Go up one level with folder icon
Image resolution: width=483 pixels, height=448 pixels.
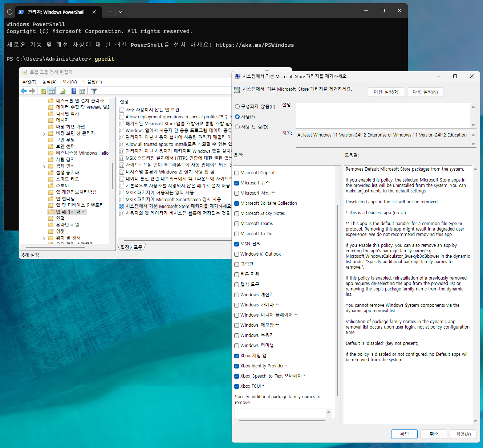pyautogui.click(x=43, y=91)
